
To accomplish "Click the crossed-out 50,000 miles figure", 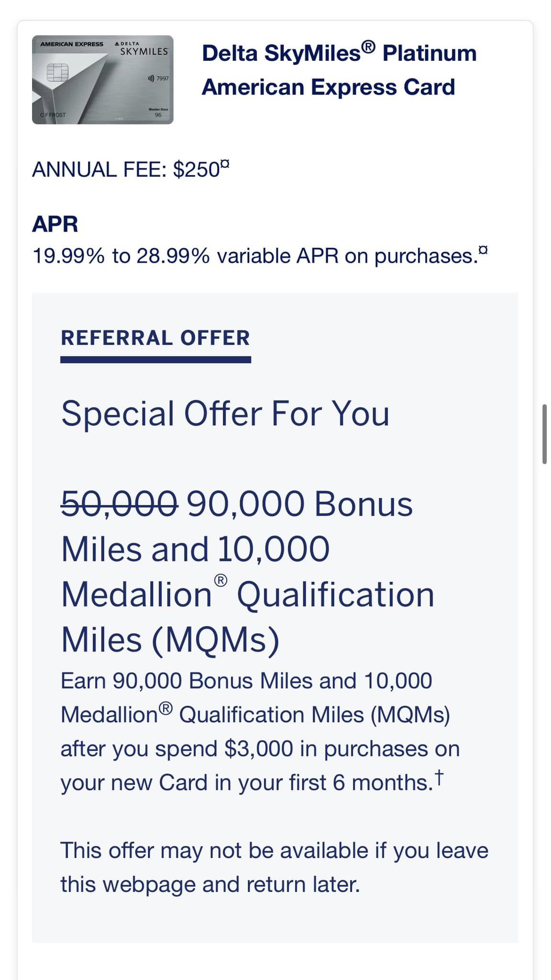I will pyautogui.click(x=120, y=504).
